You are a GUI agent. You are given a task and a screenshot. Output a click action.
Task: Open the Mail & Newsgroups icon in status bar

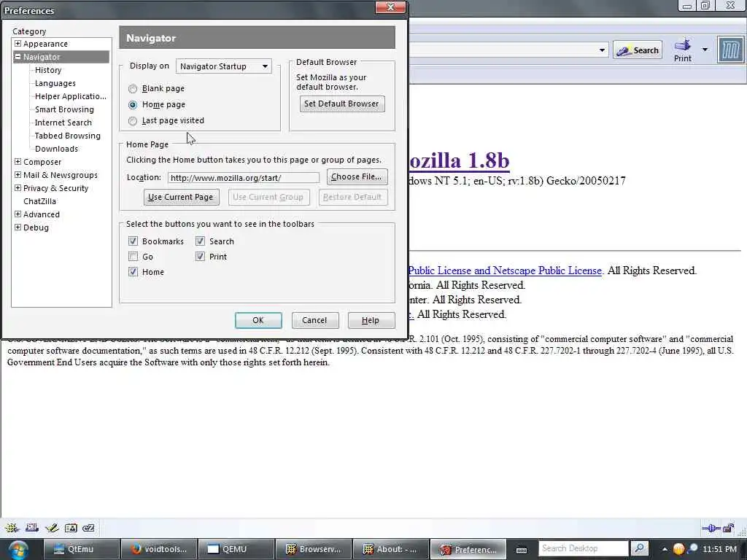(32, 528)
